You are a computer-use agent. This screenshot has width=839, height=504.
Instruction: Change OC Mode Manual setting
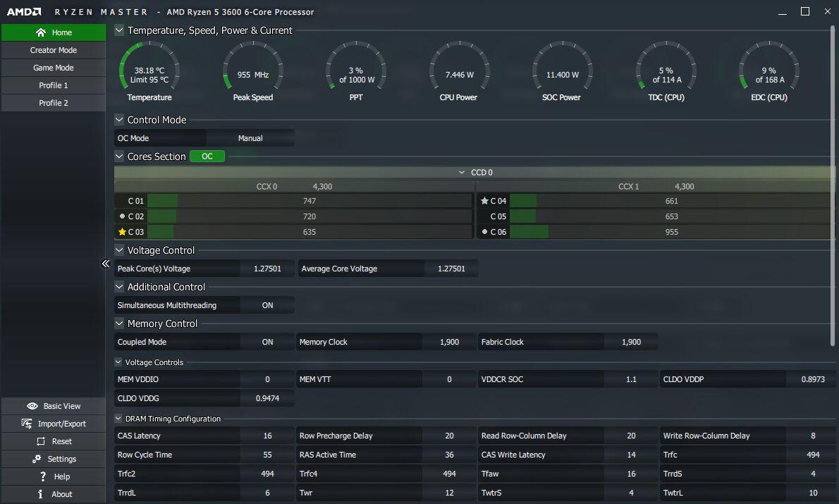(x=250, y=138)
